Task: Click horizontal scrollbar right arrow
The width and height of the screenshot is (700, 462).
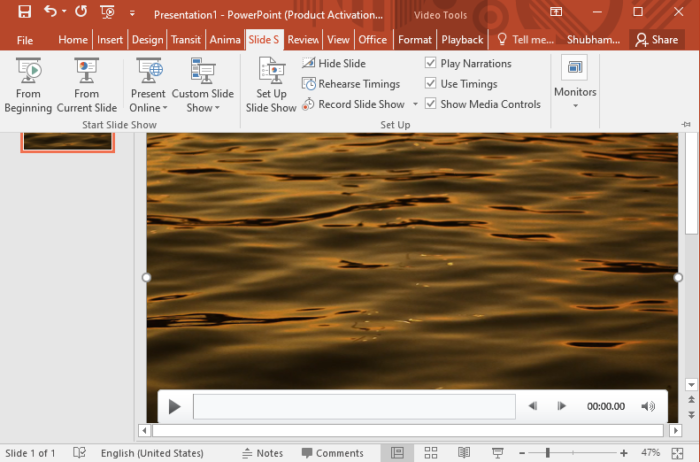Action: (675, 431)
